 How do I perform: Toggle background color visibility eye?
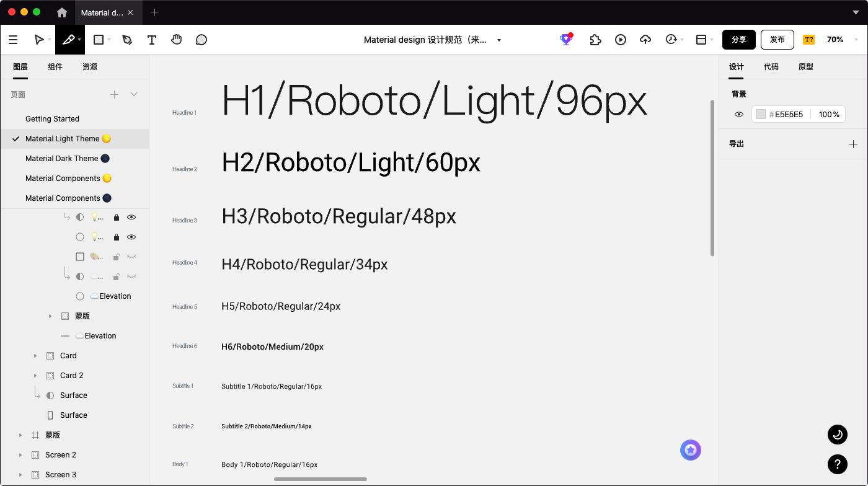point(739,114)
